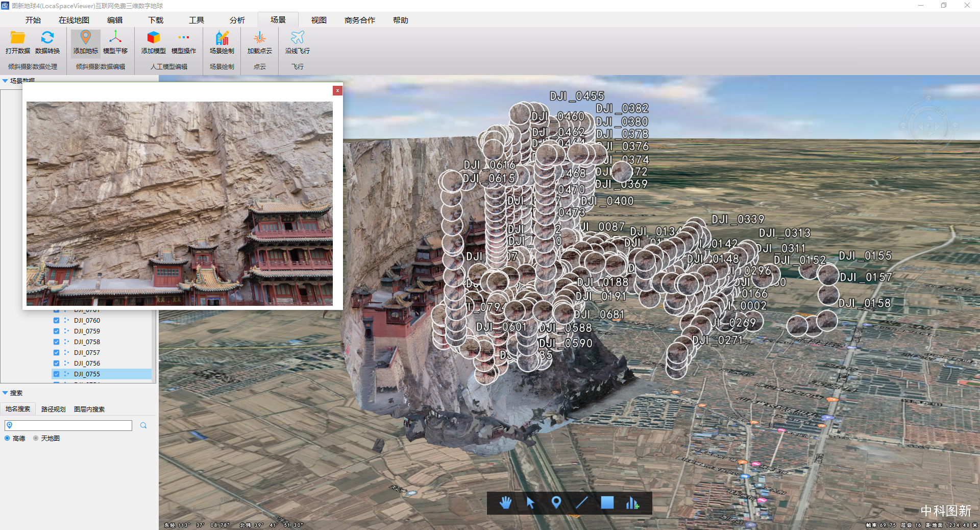
Task: Collapse the 场景数据 panel arrow
Action: [x=5, y=81]
